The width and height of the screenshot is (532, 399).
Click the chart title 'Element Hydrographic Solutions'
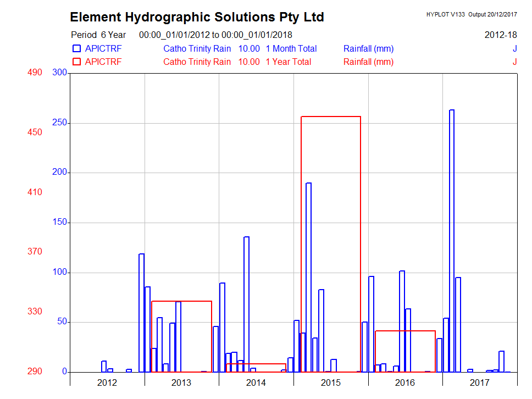pyautogui.click(x=197, y=17)
